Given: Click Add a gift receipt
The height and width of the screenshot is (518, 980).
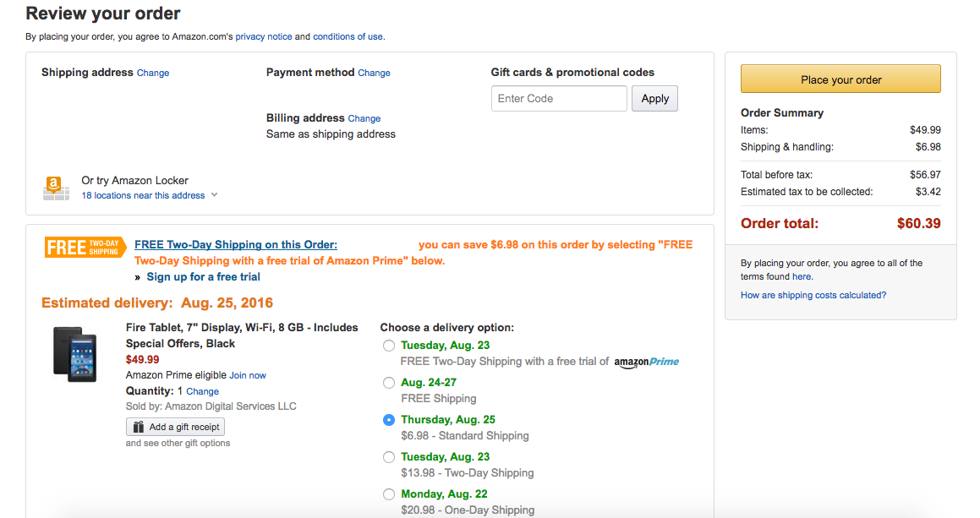Looking at the screenshot, I should (175, 427).
